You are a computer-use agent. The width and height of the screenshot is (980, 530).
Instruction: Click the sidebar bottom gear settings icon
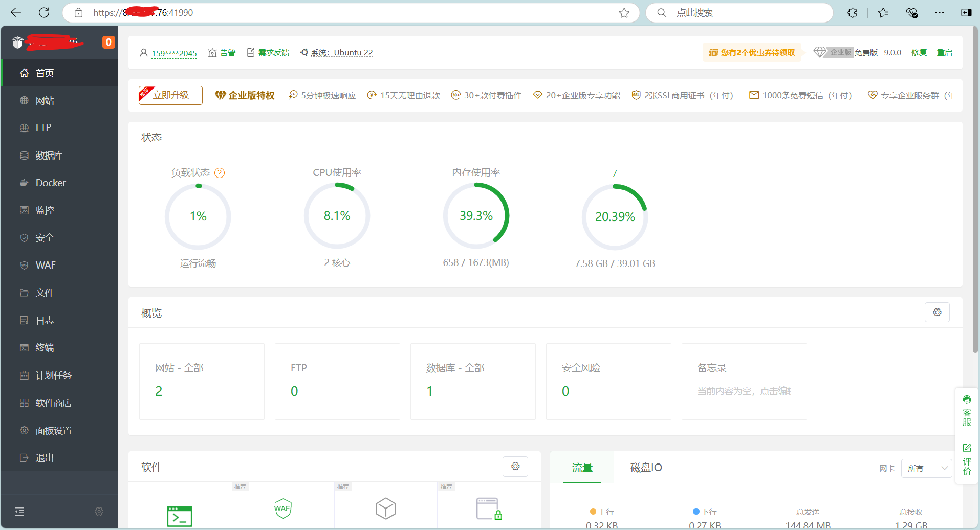click(x=99, y=512)
